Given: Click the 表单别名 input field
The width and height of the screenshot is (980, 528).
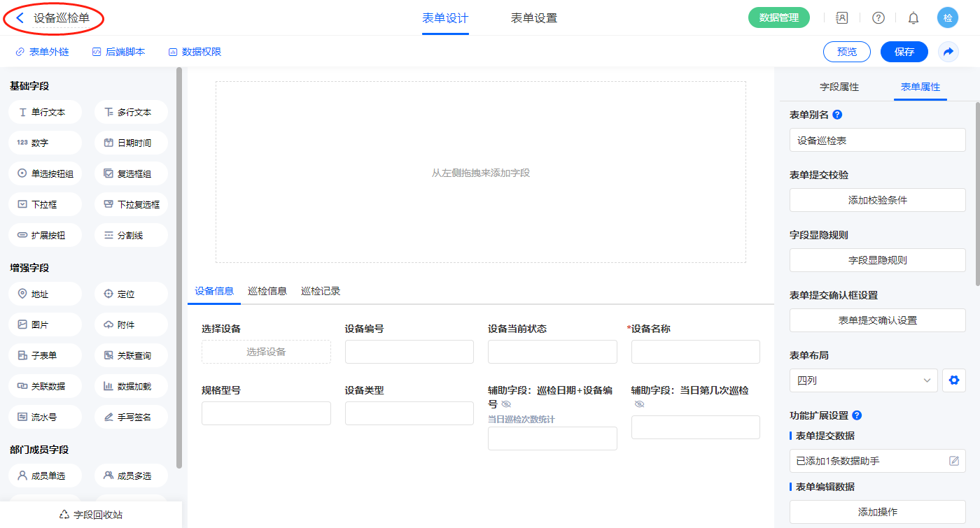Looking at the screenshot, I should pyautogui.click(x=877, y=140).
